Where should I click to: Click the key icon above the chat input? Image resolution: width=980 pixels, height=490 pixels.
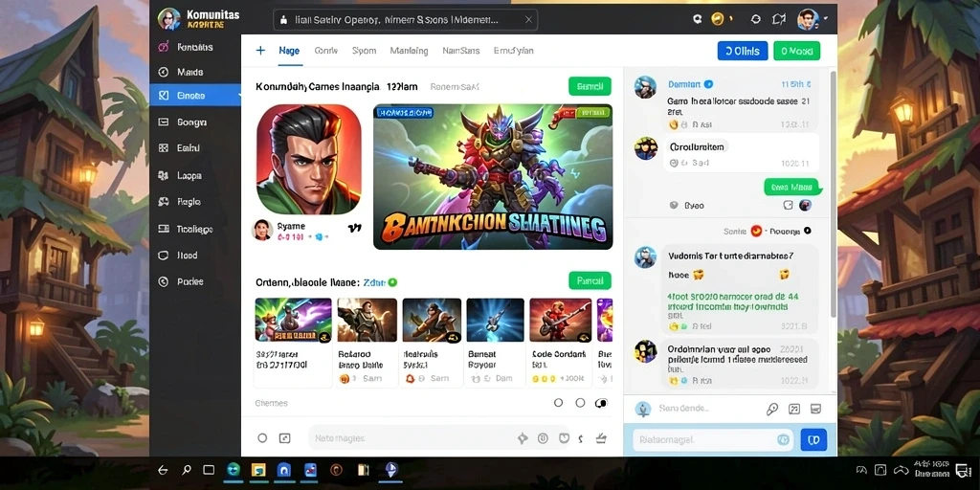(772, 410)
